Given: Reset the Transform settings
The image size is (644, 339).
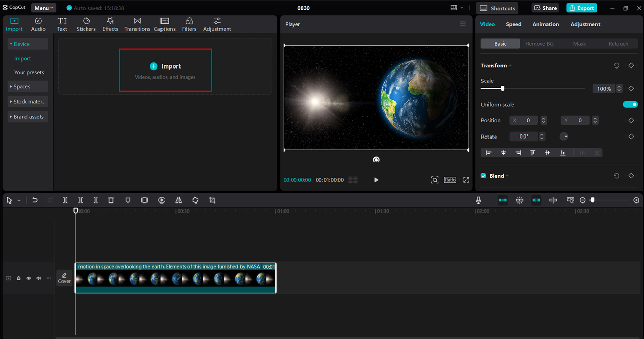Looking at the screenshot, I should (x=617, y=65).
